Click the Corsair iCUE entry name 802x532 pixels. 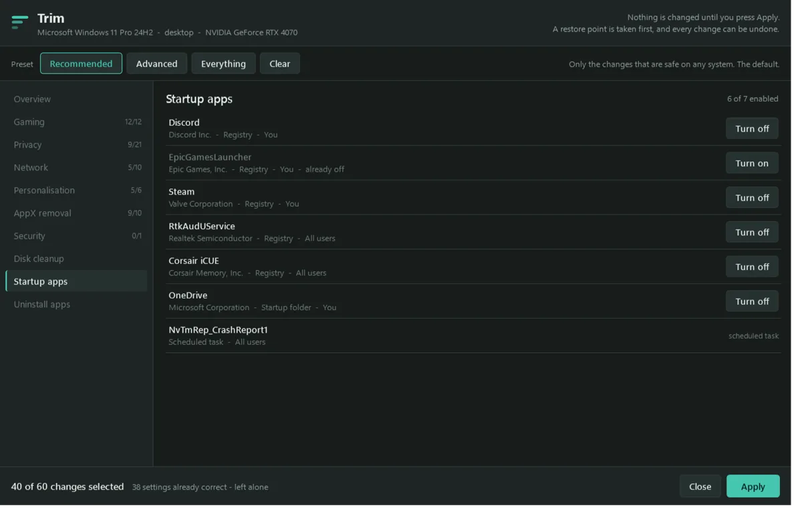point(194,261)
